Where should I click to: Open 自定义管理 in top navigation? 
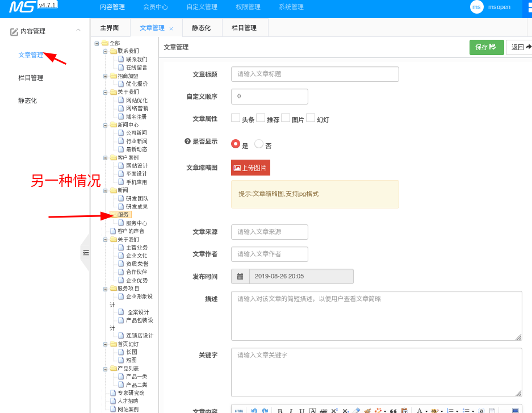click(202, 7)
